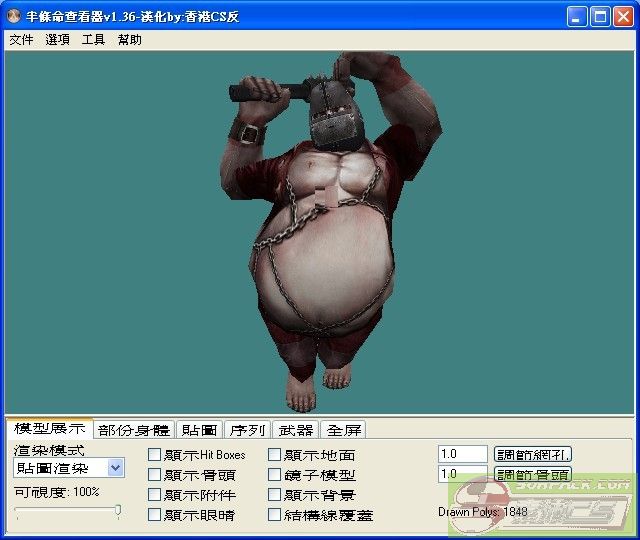Switch to the 全屏 tab
Screen dimensions: 640x540
344,430
